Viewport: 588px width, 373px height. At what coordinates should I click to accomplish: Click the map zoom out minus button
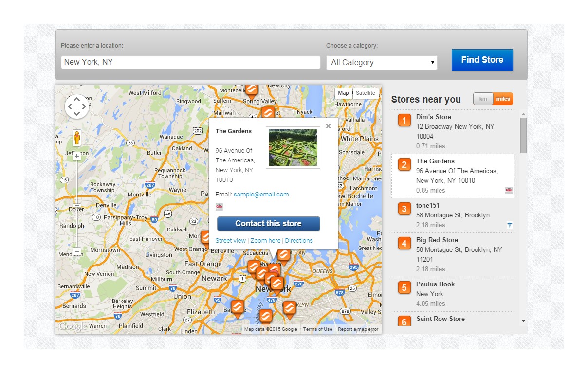[76, 251]
